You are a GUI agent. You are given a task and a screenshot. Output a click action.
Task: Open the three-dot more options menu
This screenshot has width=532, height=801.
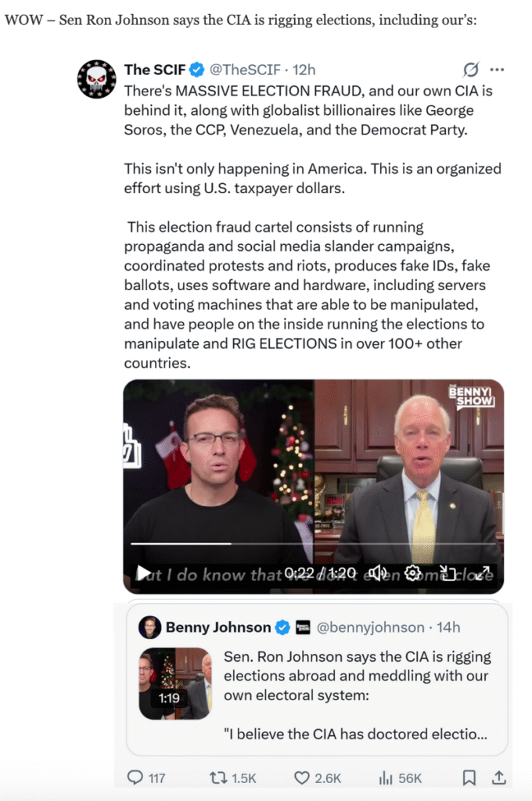pos(497,70)
